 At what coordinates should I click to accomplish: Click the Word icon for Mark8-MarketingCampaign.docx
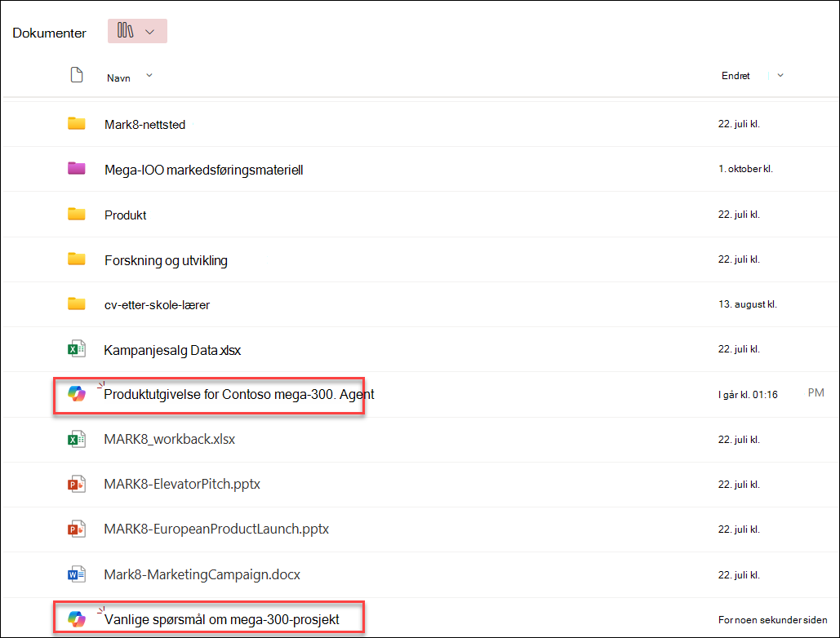77,574
